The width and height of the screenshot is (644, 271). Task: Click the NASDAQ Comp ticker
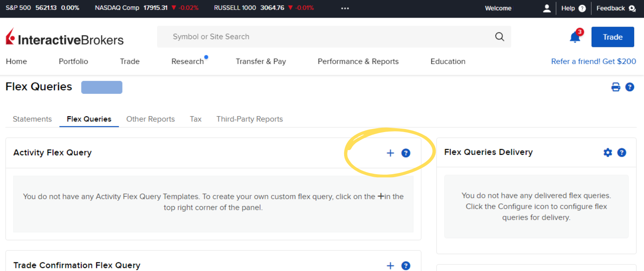coord(147,8)
